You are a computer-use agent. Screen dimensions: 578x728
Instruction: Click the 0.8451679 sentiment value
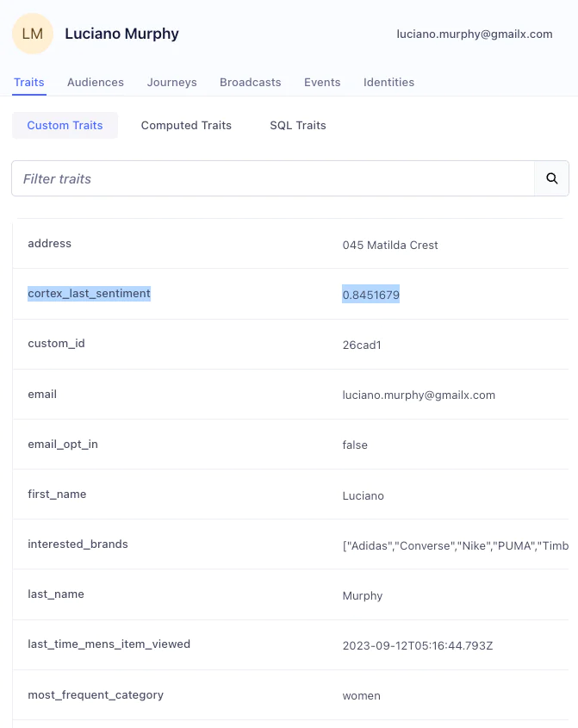point(370,295)
